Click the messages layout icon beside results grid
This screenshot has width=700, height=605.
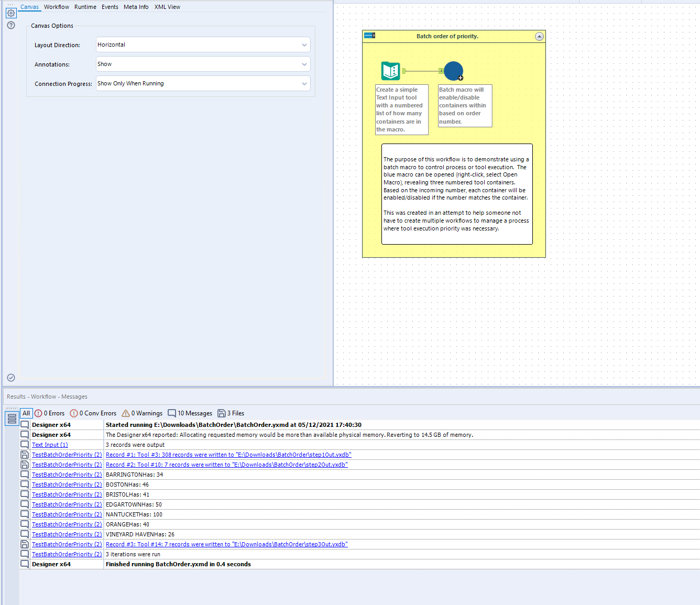coord(12,418)
